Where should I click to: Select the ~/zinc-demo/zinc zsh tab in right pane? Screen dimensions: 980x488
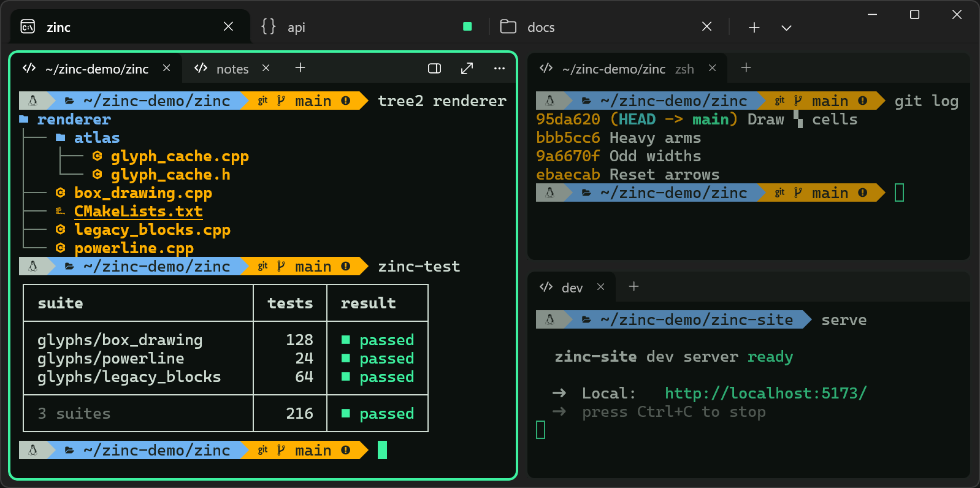pos(628,69)
